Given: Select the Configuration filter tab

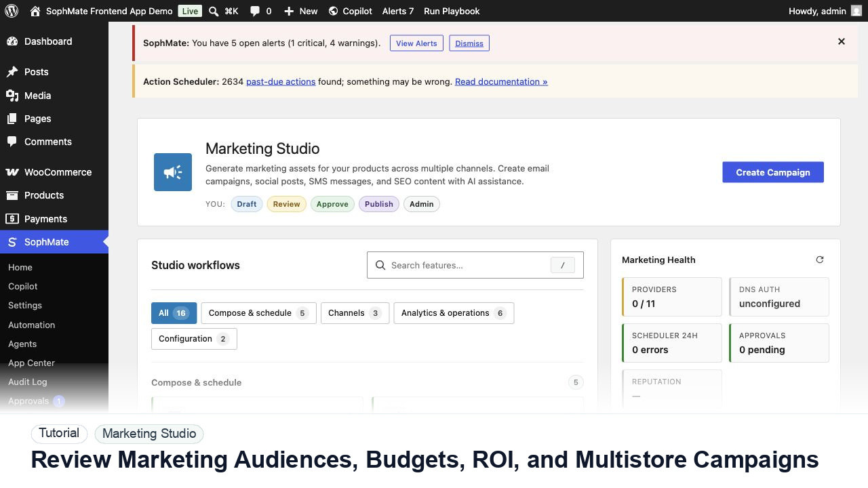Looking at the screenshot, I should click(194, 339).
